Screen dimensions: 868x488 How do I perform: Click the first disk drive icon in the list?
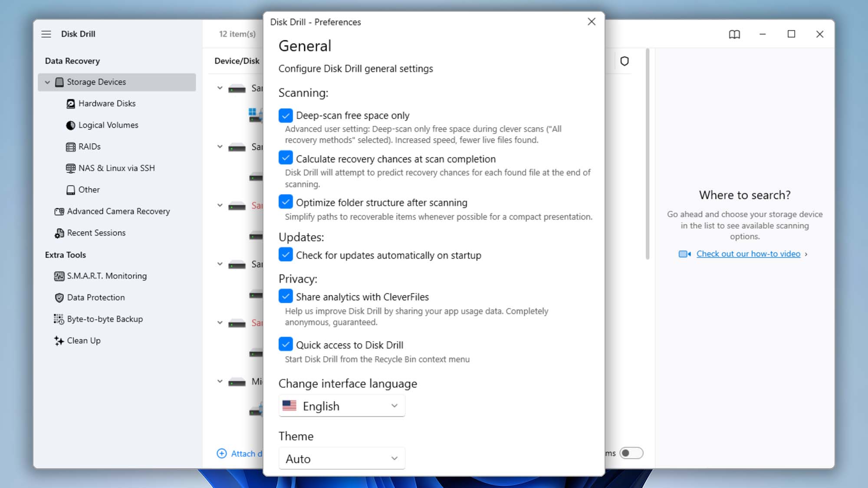237,88
